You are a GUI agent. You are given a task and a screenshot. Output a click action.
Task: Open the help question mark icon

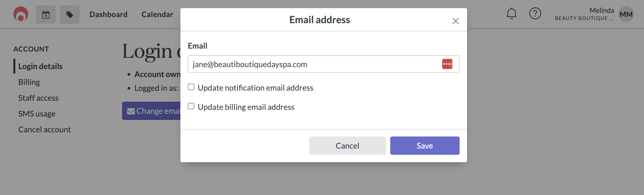(535, 14)
